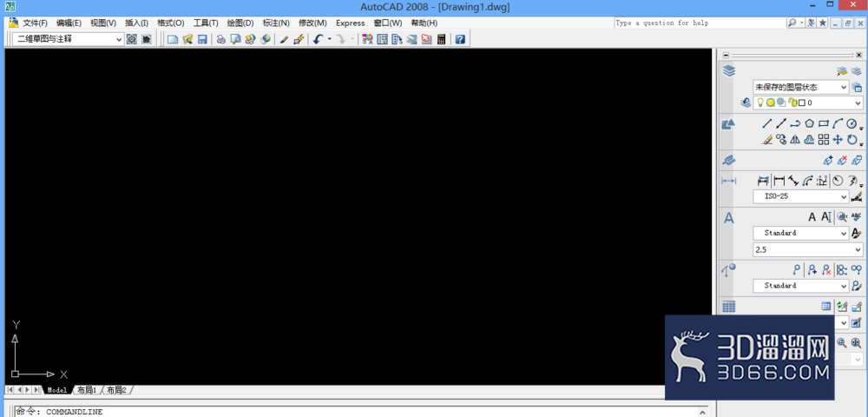The image size is (868, 417).
Task: Switch to the Model tab
Action: pos(57,390)
